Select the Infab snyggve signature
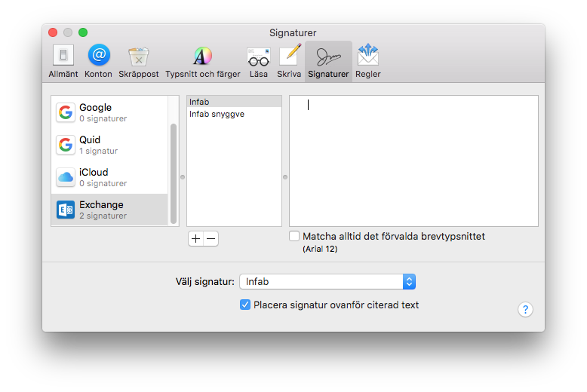 [x=235, y=114]
